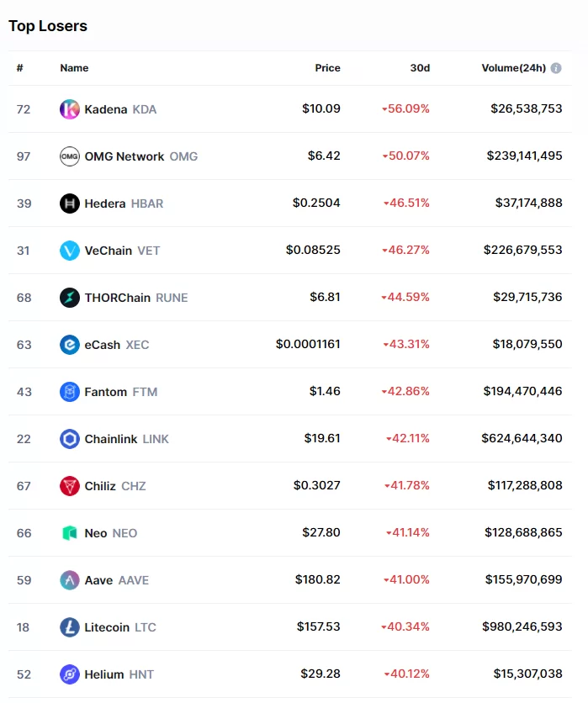Viewport: 588px width, 703px height.
Task: Click the Fantom logo icon
Action: click(70, 392)
